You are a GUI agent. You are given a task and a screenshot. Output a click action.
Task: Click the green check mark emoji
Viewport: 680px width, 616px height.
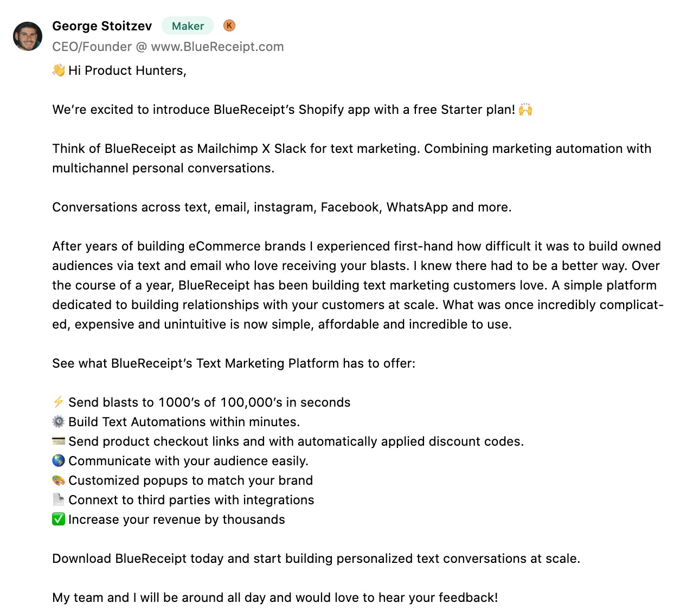pos(59,519)
